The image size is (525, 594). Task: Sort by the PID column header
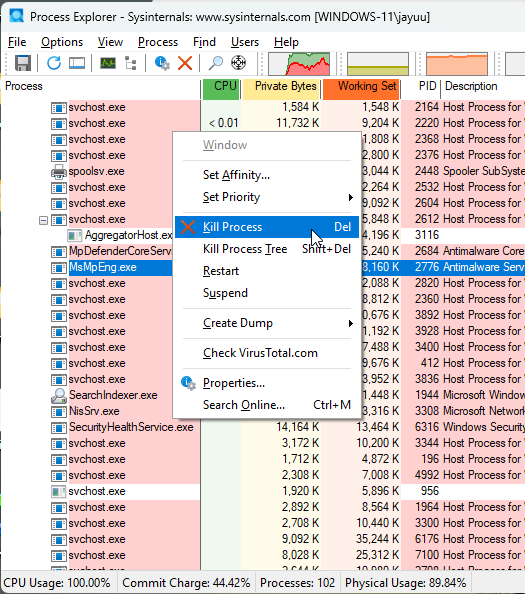(421, 86)
